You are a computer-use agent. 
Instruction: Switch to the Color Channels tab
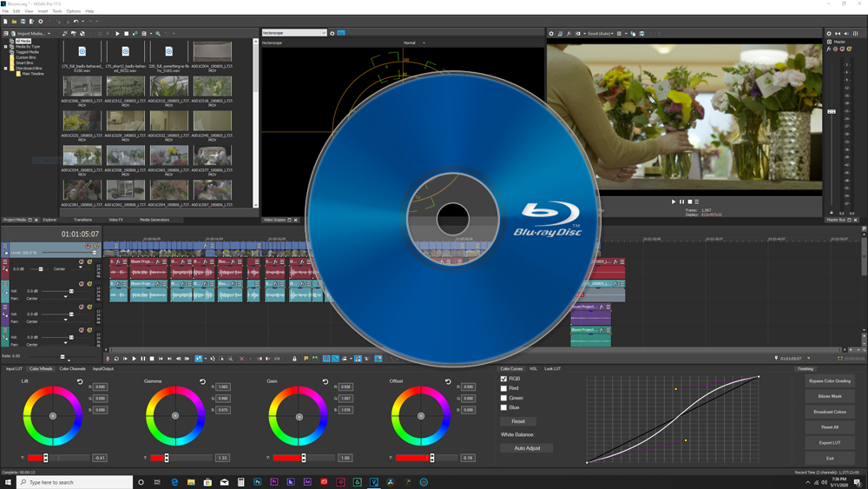[73, 369]
